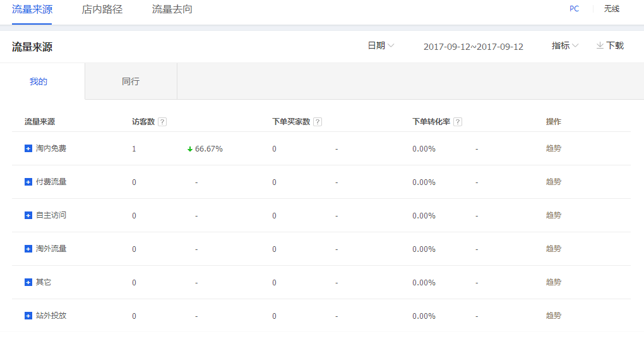Image resolution: width=644 pixels, height=339 pixels.
Task: Expand the 站外投放 row plus icon
Action: [28, 316]
